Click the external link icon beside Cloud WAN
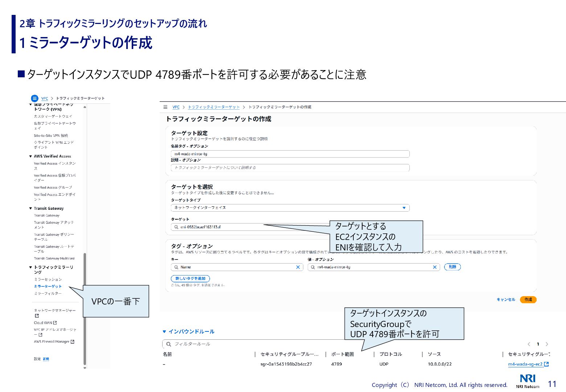 tap(55, 323)
